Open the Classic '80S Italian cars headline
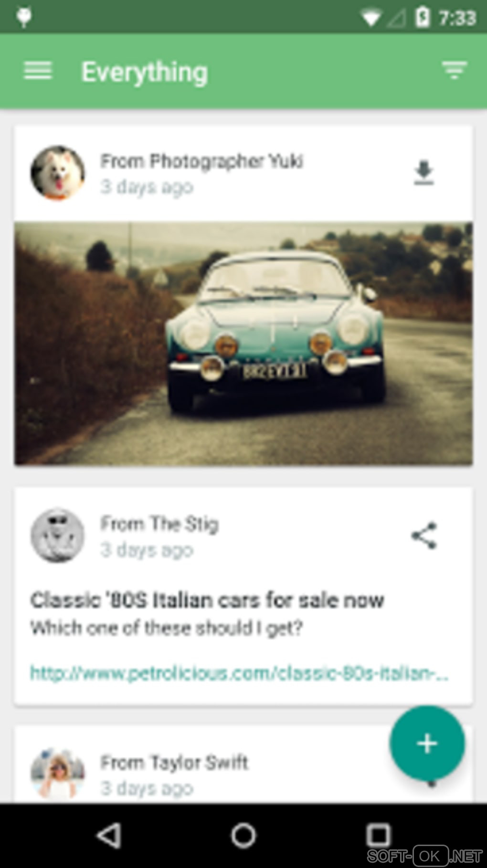The height and width of the screenshot is (868, 487). click(207, 600)
